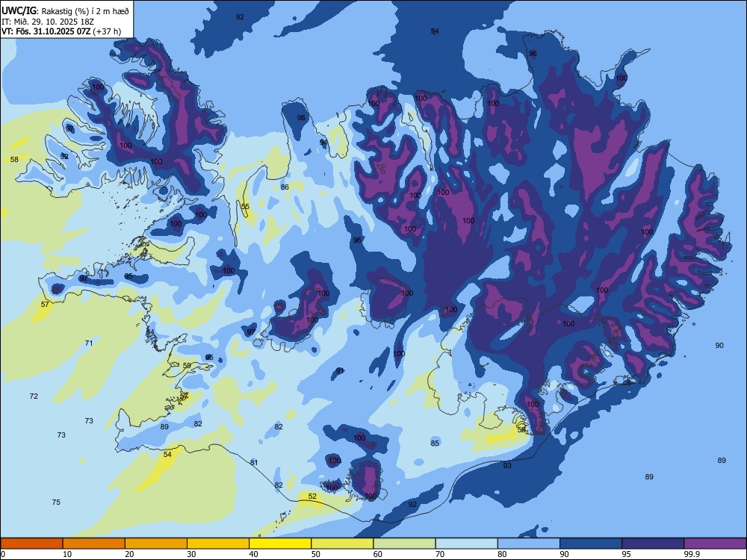The height and width of the screenshot is (560, 747).
Task: Click the humidity value '75' on the map
Action: (56, 502)
